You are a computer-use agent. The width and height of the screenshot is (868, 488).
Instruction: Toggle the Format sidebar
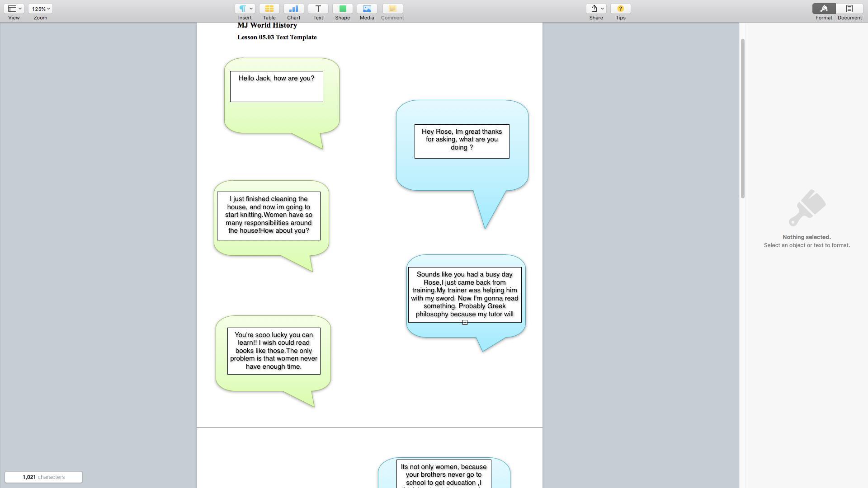[824, 9]
